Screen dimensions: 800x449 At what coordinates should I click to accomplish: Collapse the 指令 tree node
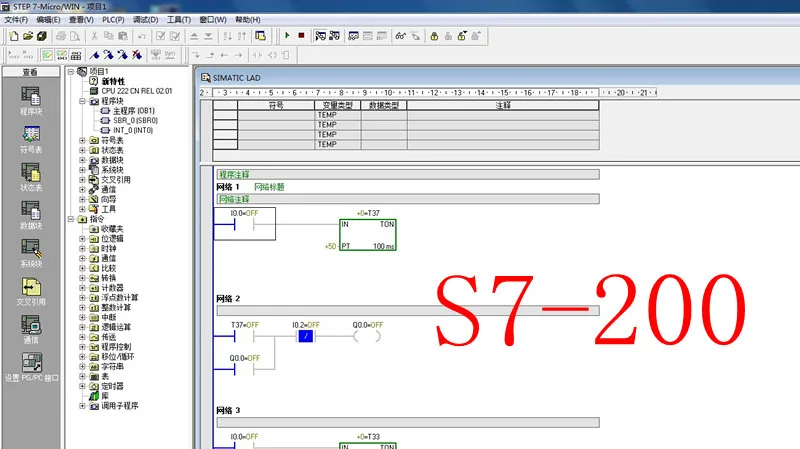(71, 219)
